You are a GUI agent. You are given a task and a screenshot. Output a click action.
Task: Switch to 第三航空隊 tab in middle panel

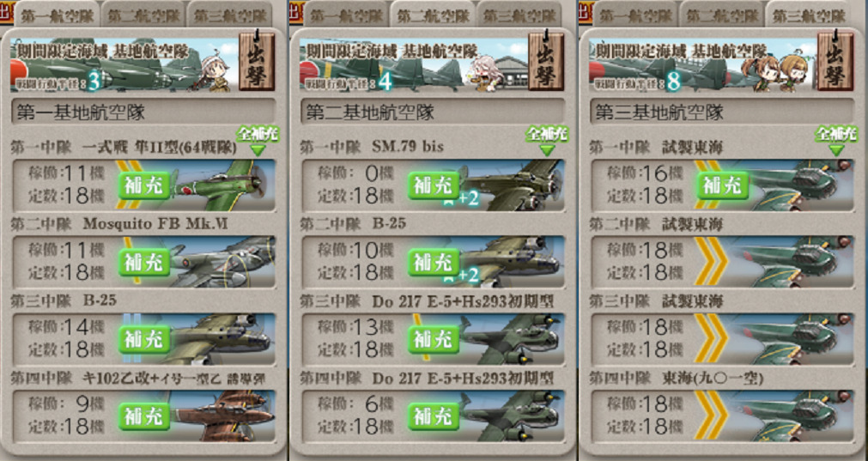click(x=519, y=15)
